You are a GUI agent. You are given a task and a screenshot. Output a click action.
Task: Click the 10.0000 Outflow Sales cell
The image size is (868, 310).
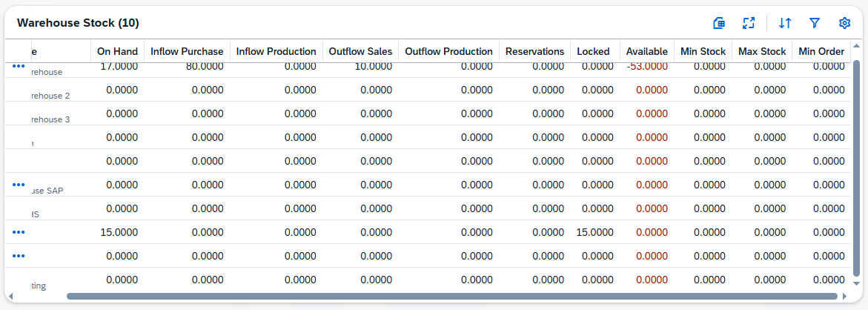[x=374, y=67]
